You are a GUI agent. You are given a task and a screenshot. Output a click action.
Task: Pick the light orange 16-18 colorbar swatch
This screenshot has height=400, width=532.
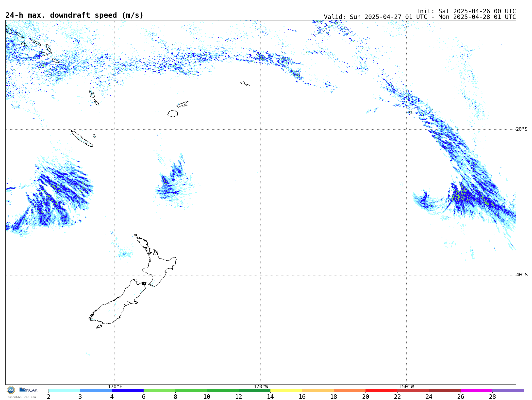318,391
